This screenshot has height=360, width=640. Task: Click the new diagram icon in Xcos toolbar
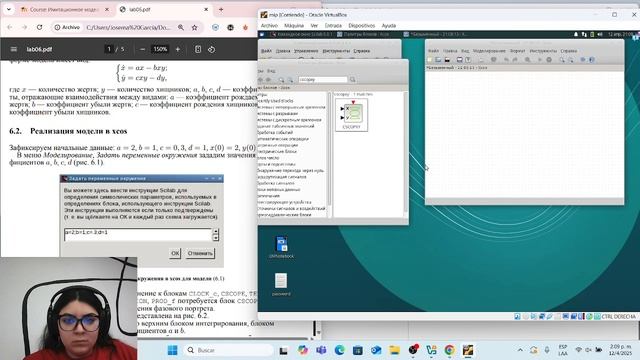429,60
